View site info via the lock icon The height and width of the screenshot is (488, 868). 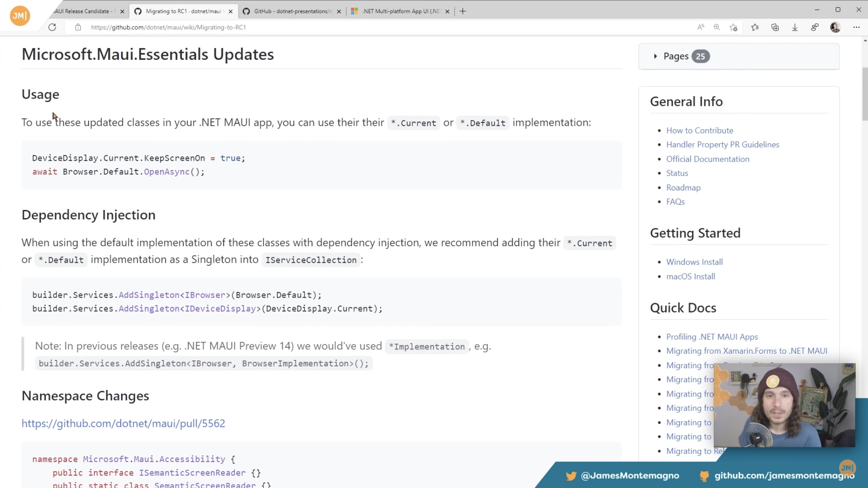point(78,27)
